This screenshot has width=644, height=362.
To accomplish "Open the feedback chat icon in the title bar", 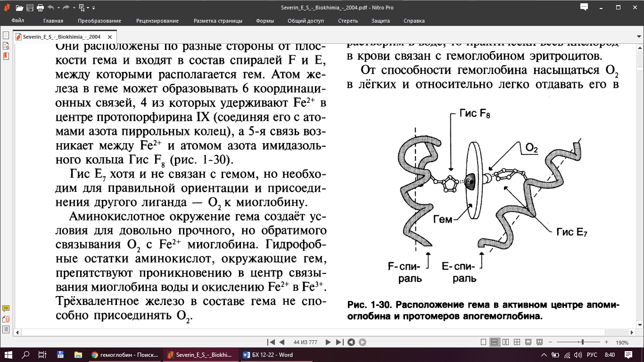I will (x=584, y=7).
